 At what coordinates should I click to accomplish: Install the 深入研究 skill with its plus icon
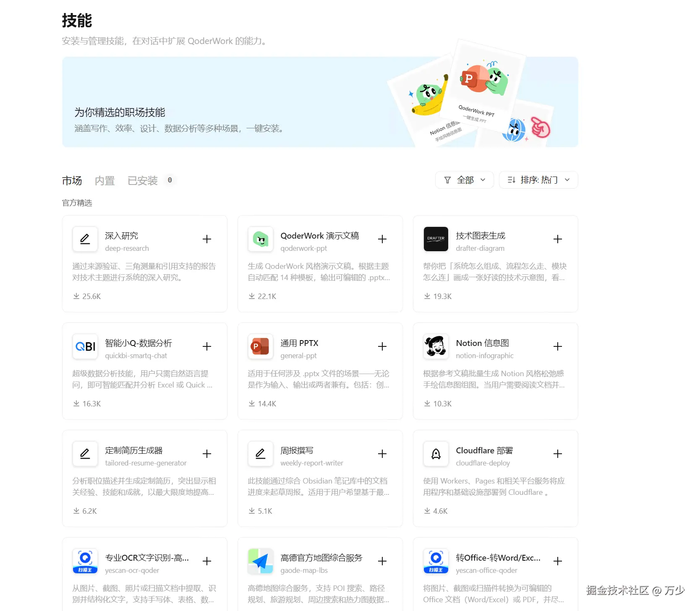point(207,239)
